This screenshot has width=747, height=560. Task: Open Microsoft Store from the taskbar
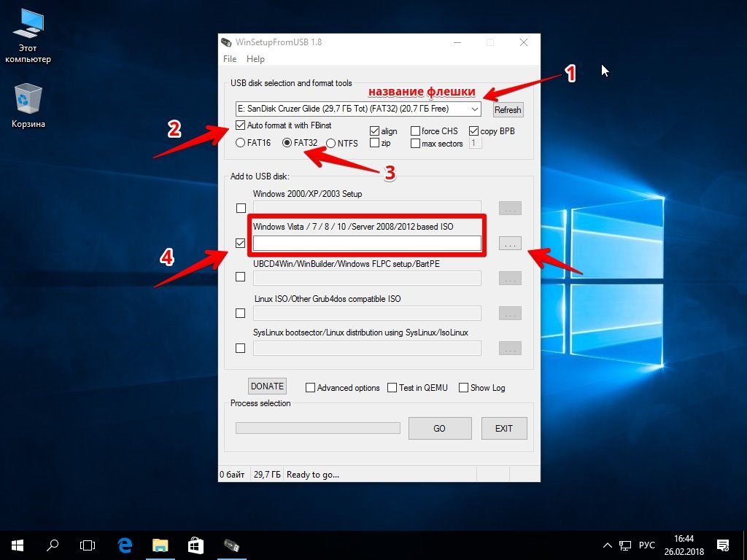click(x=196, y=545)
